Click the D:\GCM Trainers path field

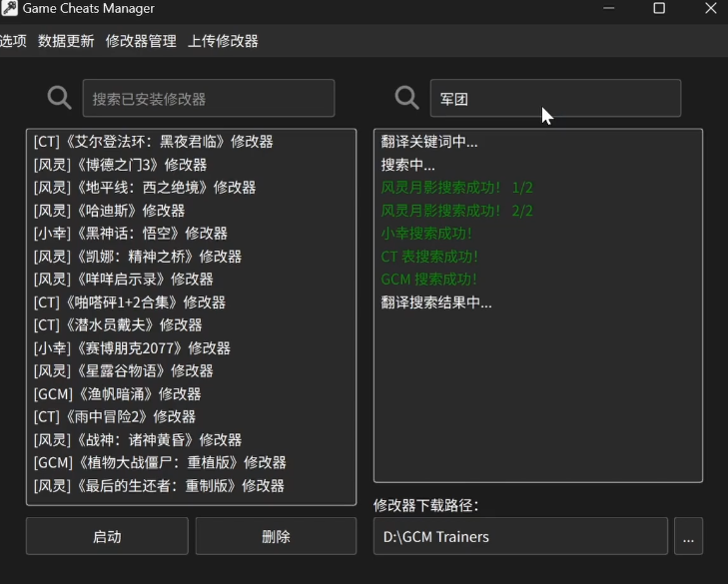520,536
